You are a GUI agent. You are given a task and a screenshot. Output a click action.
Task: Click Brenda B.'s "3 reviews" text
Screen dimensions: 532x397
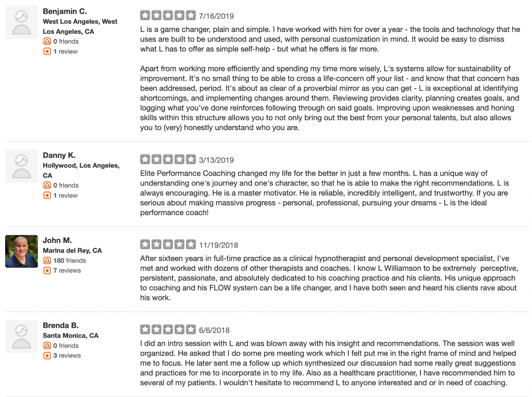[x=67, y=355]
